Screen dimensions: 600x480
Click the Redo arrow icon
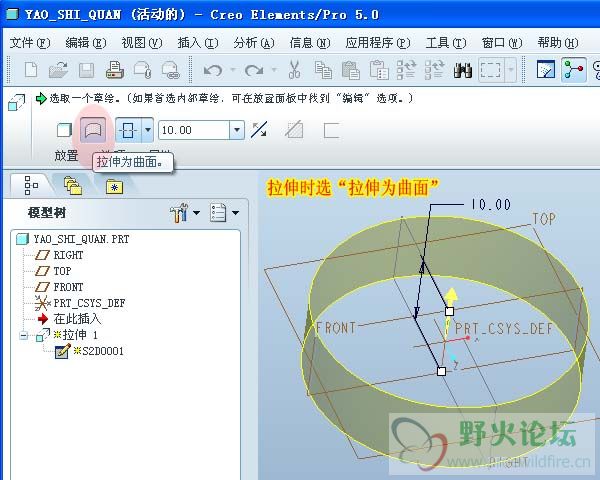(x=254, y=70)
